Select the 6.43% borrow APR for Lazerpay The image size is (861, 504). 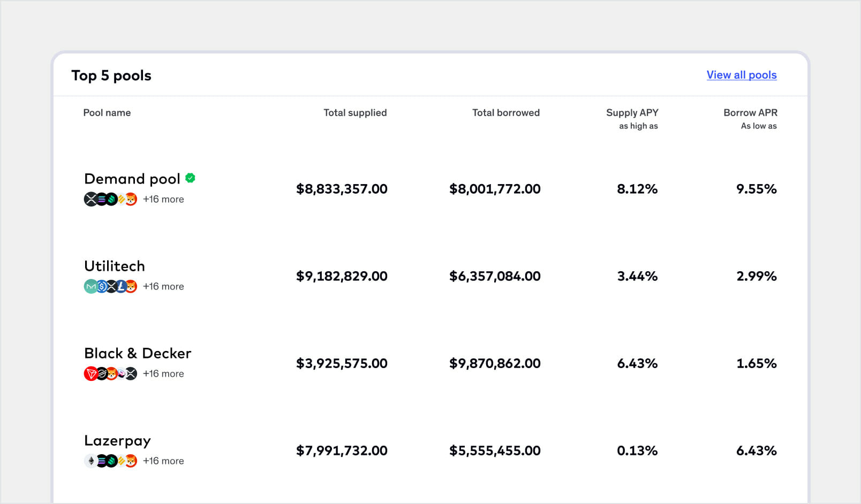click(x=757, y=450)
